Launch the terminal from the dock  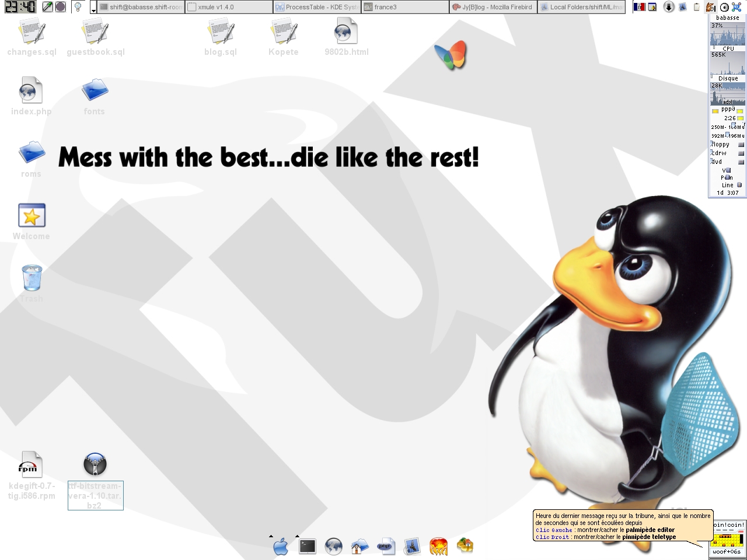(308, 547)
